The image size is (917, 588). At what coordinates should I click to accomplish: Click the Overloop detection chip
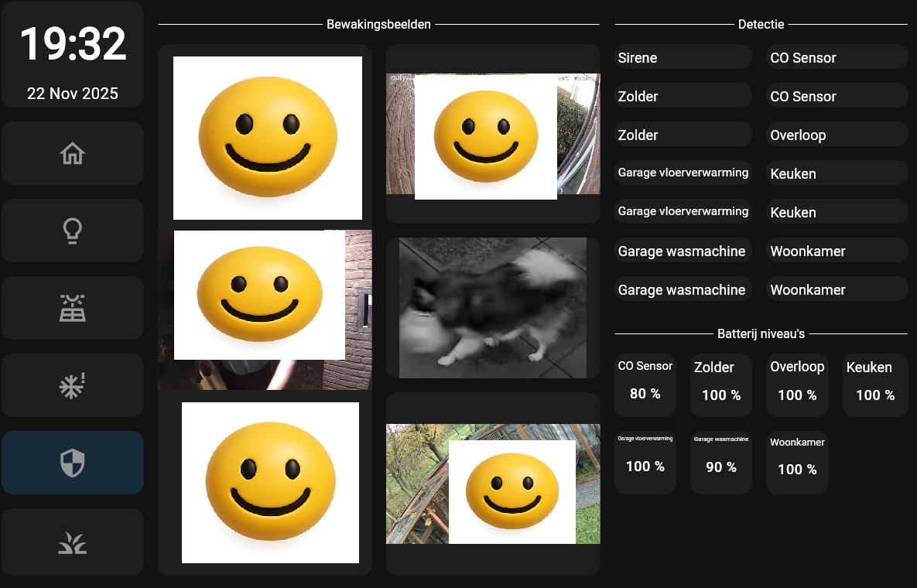pos(837,135)
